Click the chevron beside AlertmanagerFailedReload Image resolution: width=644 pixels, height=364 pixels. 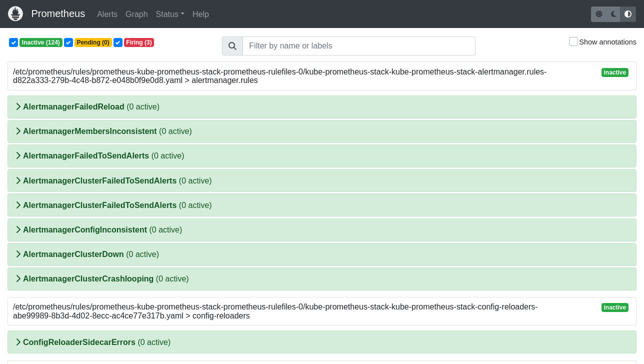18,106
